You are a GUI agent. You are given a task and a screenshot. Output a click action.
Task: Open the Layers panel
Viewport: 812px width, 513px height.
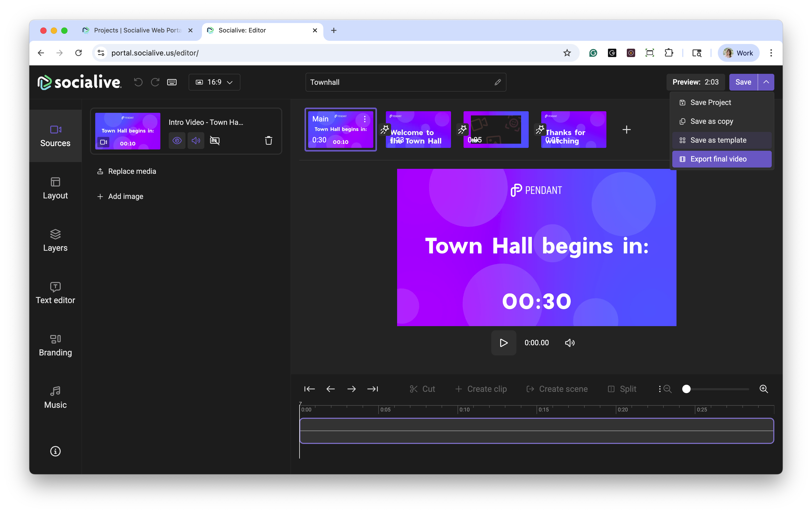55,240
